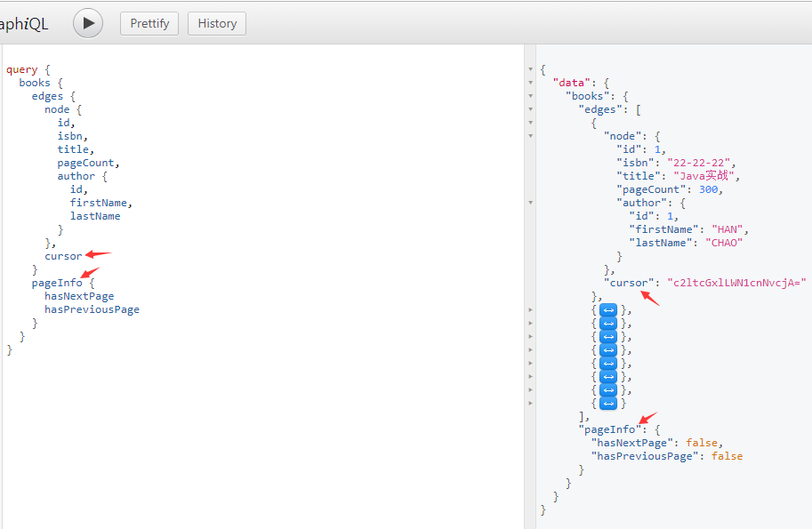
Task: Collapse the "edges" array with its gutter triangle
Action: (530, 108)
